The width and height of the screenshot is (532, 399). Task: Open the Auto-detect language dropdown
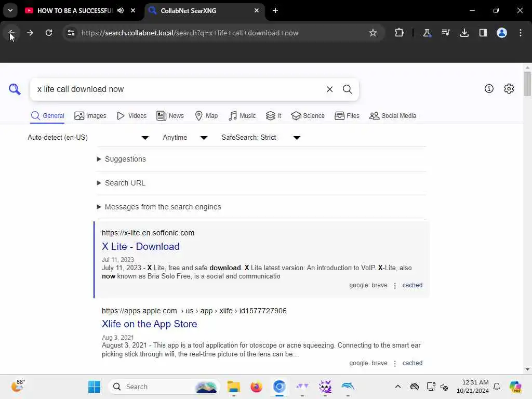pos(88,137)
